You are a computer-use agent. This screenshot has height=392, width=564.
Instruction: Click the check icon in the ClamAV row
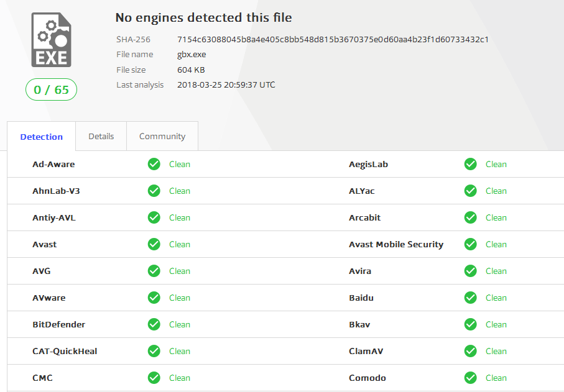pos(471,351)
